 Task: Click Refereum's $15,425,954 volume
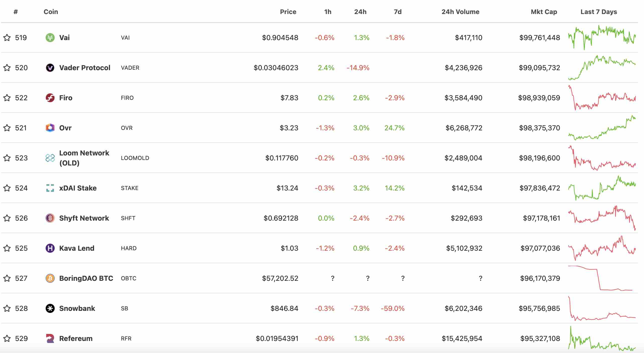(462, 338)
